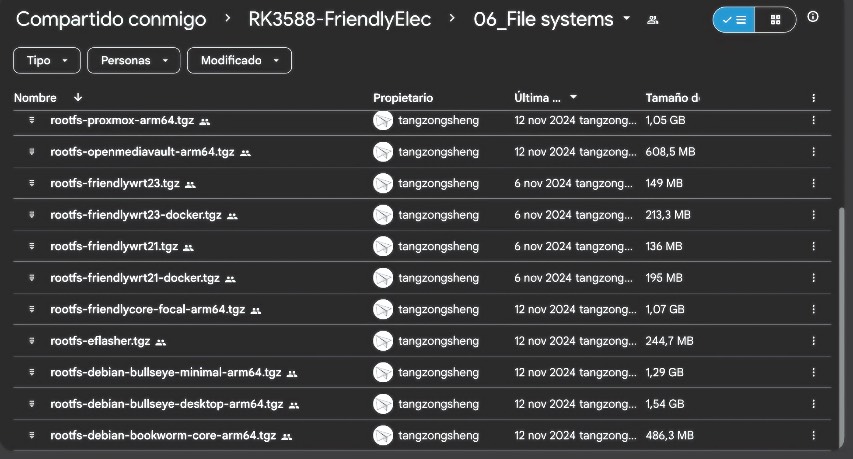Click shared icon next to rootfs-friendlywrt21-docker.tgz
The height and width of the screenshot is (459, 853).
[231, 279]
